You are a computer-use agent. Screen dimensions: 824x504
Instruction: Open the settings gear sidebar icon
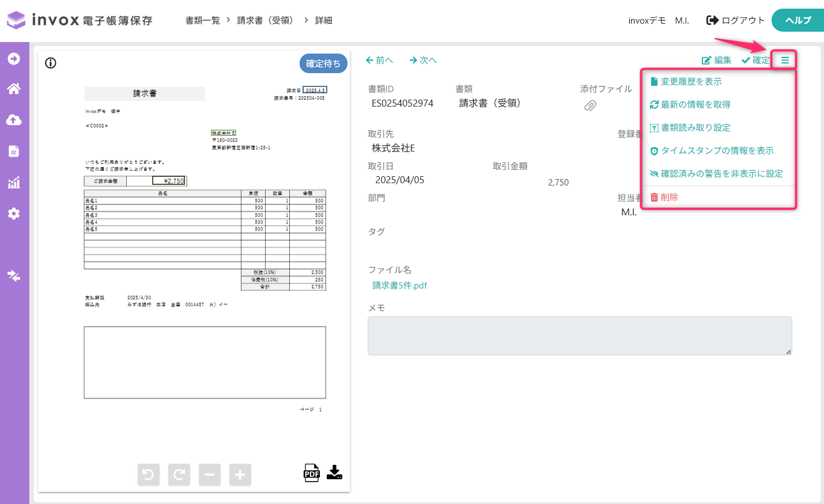click(14, 214)
